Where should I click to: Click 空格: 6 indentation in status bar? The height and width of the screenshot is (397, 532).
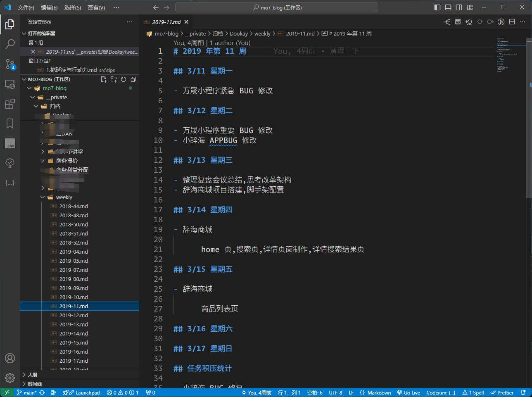pyautogui.click(x=315, y=392)
